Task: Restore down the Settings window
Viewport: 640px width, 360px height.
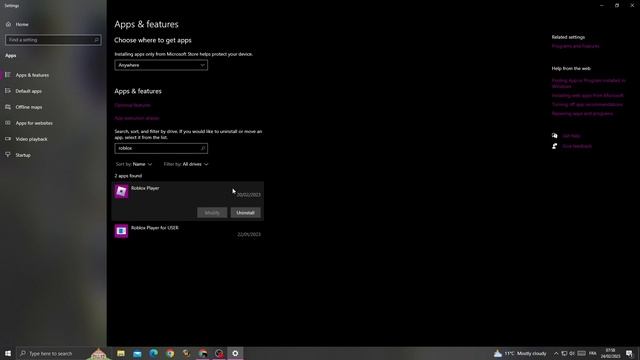Action: pyautogui.click(x=617, y=6)
